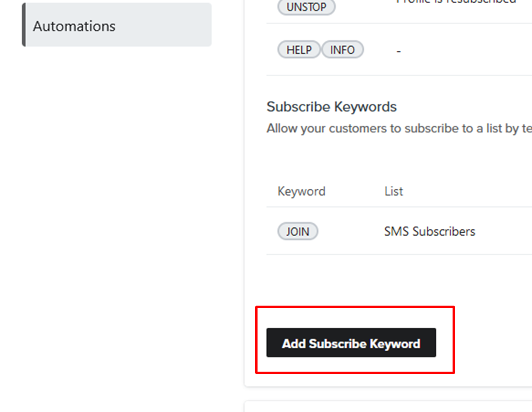Click the Subscribe Keywords section heading

pos(331,107)
